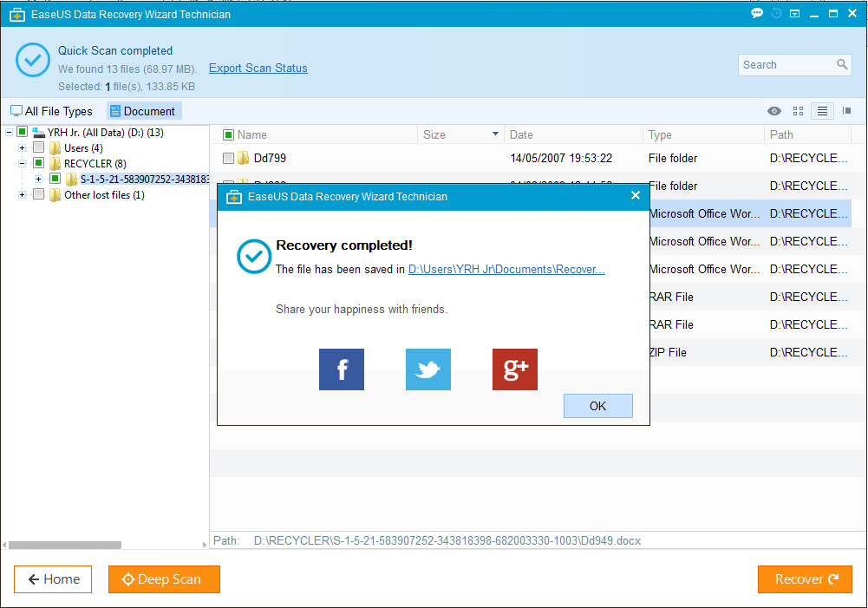Image resolution: width=868 pixels, height=608 pixels.
Task: Switch to list view
Action: pyautogui.click(x=823, y=111)
